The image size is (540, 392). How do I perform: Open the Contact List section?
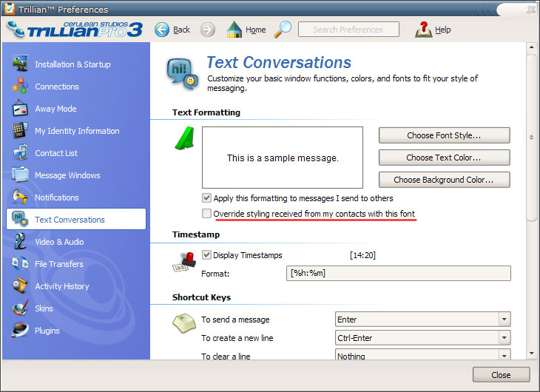pos(56,153)
